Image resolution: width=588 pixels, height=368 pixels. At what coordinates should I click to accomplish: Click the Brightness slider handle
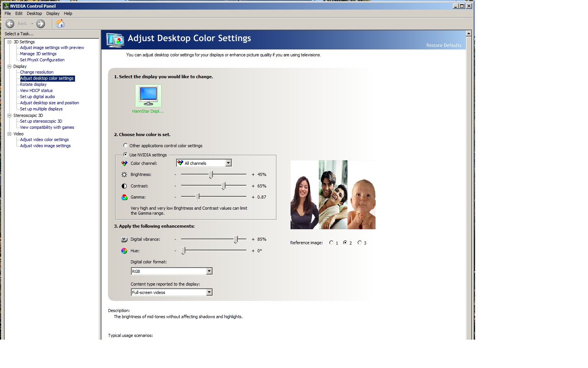[x=211, y=175]
